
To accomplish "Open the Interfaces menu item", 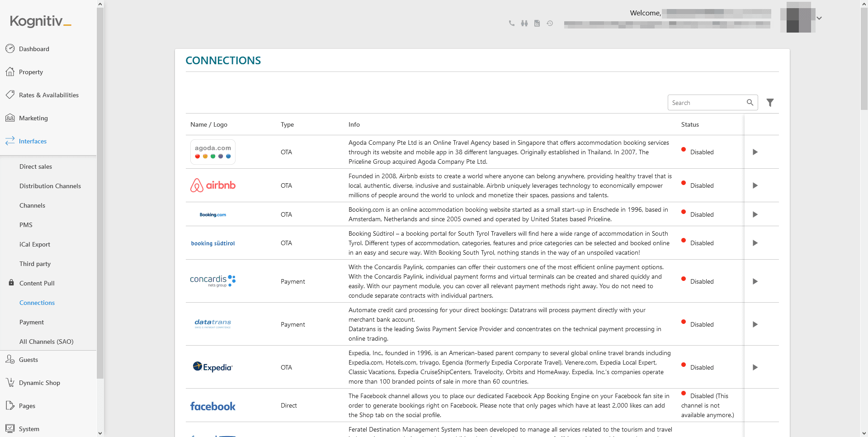I will (x=33, y=141).
